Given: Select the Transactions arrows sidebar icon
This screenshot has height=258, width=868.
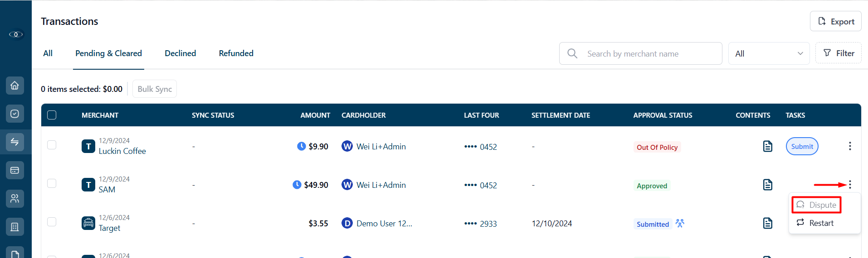Looking at the screenshot, I should tap(15, 142).
